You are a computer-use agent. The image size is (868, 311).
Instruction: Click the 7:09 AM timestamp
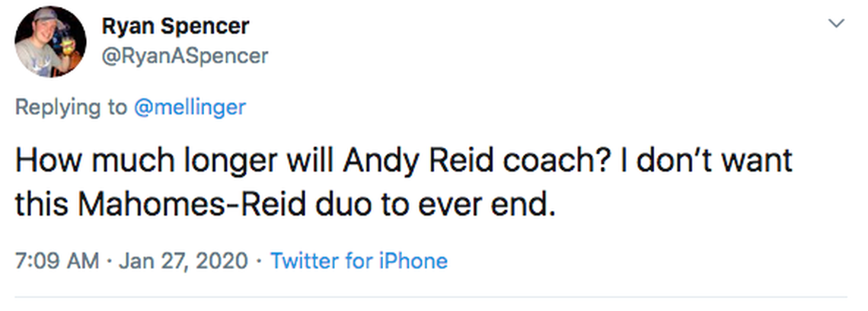point(57,261)
